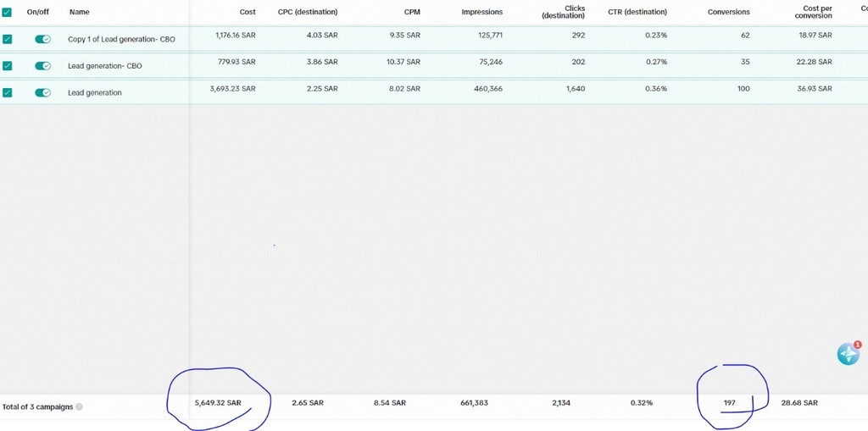Viewport: 868px width, 431px height.
Task: Click the 0.36% CTR value
Action: click(x=656, y=89)
